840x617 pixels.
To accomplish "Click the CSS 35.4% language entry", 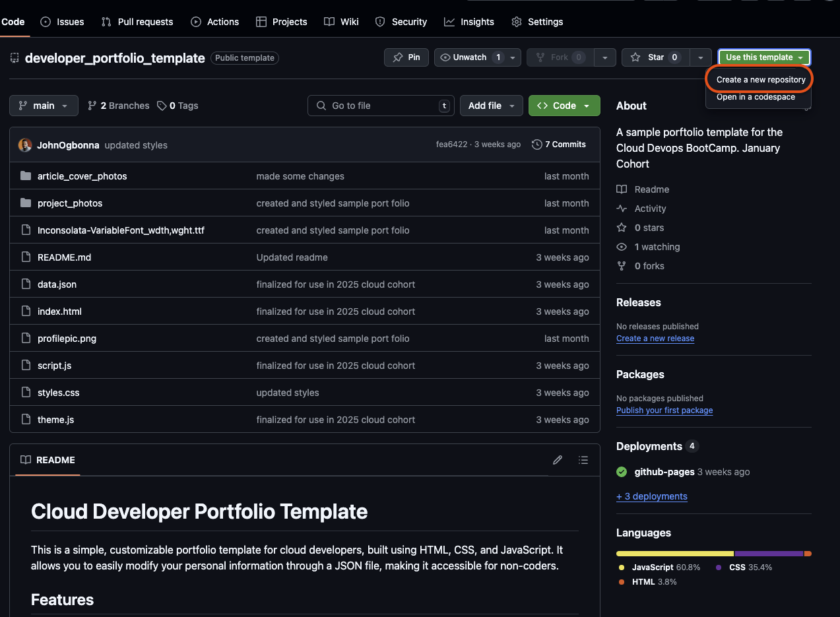I will point(744,568).
